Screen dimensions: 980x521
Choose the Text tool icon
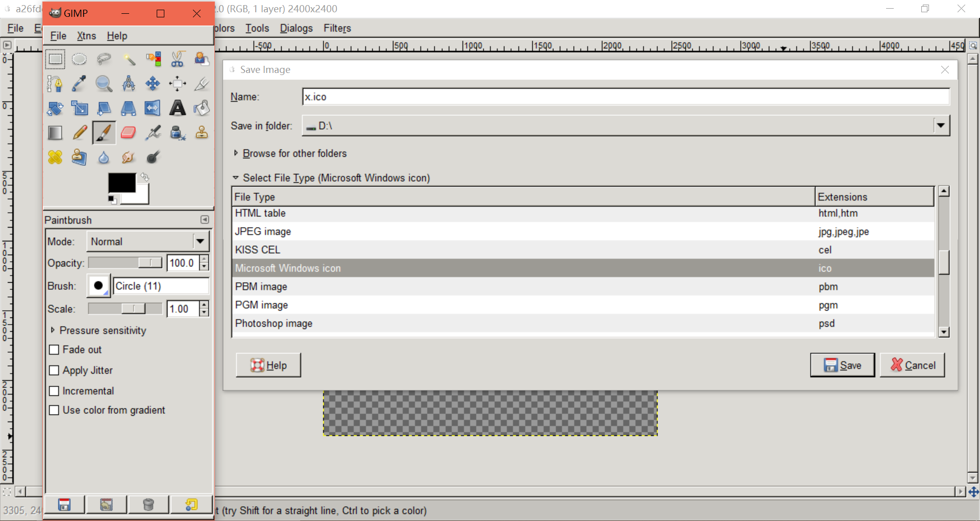[177, 108]
